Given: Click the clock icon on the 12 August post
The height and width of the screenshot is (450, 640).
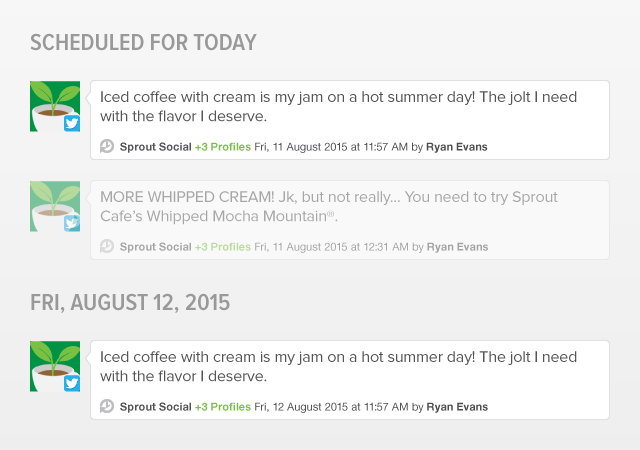Looking at the screenshot, I should click(107, 406).
